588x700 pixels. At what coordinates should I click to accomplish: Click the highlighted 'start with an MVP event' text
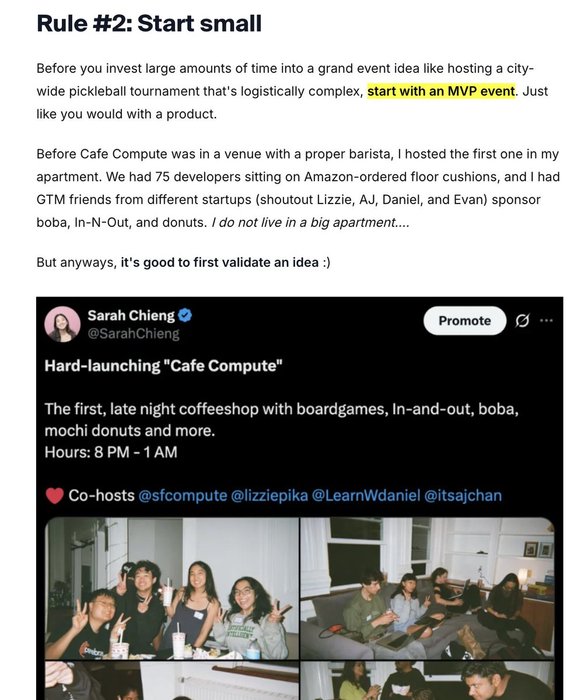pos(441,91)
